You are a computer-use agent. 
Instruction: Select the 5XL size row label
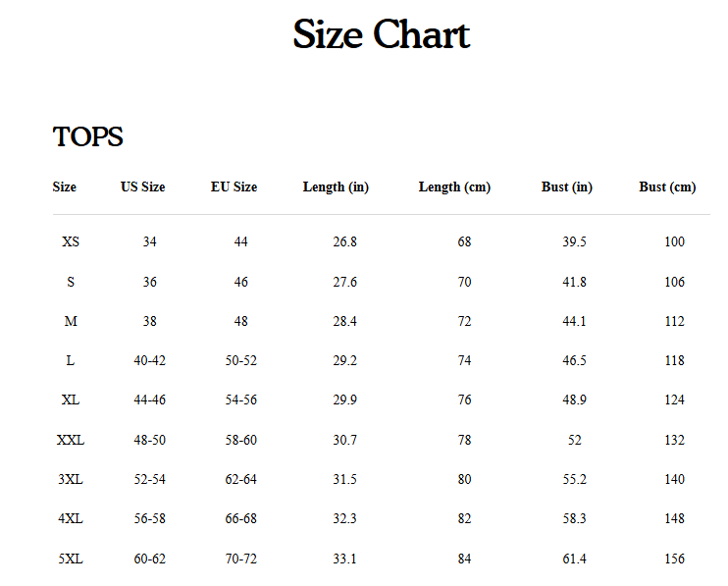tap(71, 559)
